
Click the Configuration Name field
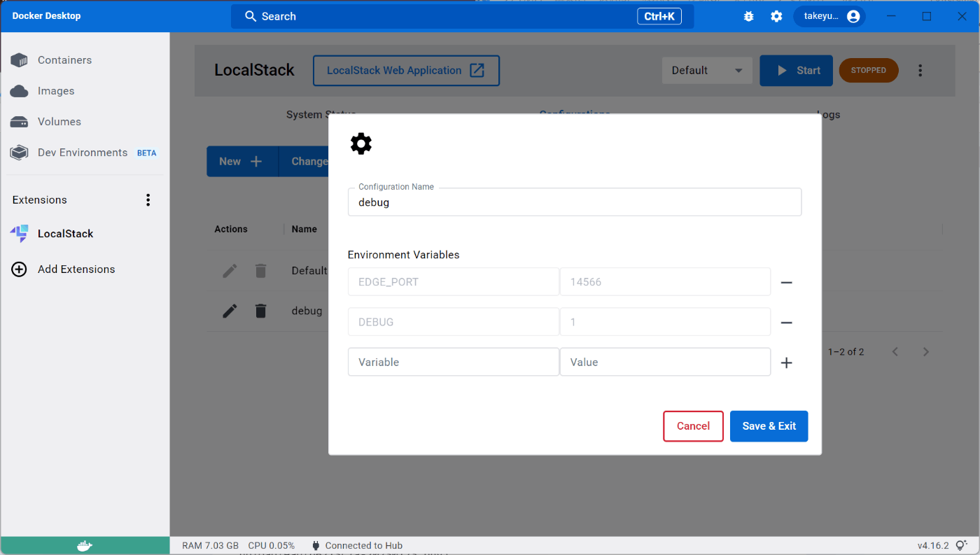575,202
